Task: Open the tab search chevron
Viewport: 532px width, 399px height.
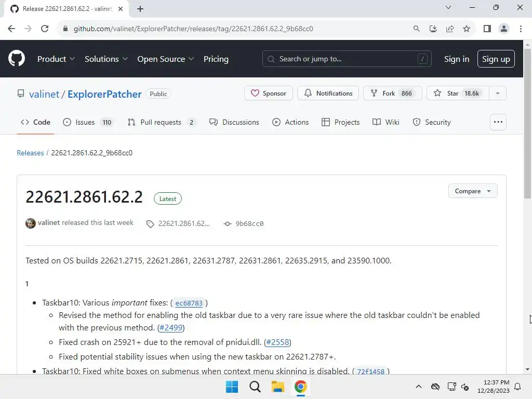Action: click(x=448, y=7)
